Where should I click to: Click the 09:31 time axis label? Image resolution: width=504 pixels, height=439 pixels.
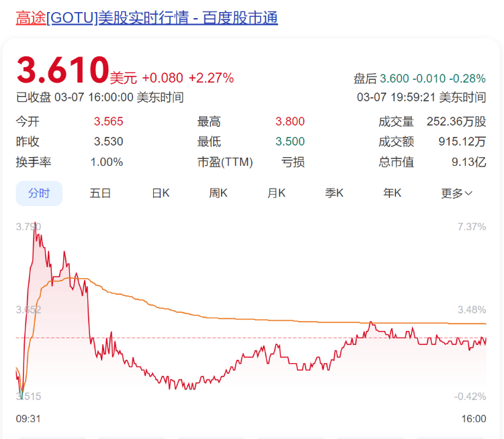tap(28, 419)
